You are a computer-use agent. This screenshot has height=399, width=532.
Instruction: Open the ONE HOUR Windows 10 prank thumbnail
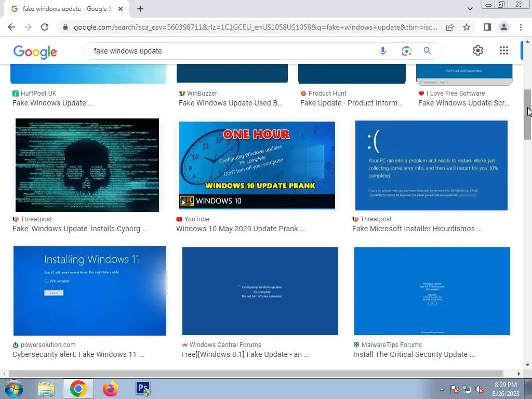pyautogui.click(x=257, y=165)
